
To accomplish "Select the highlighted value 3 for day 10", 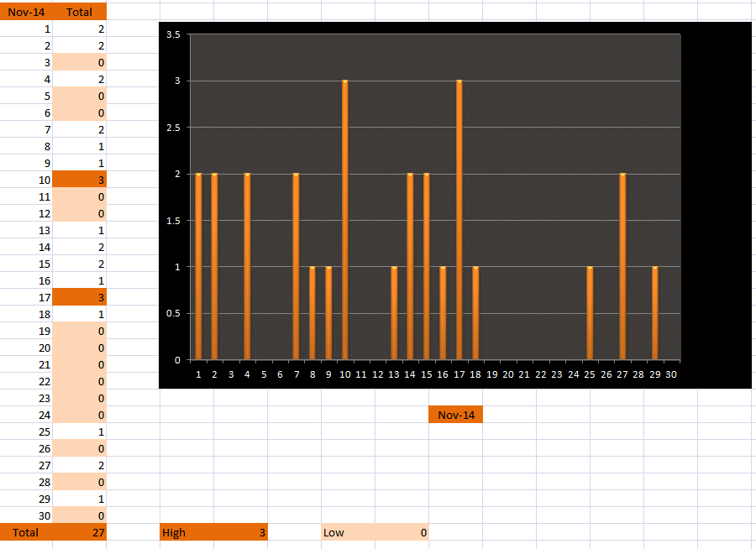I will click(x=79, y=180).
